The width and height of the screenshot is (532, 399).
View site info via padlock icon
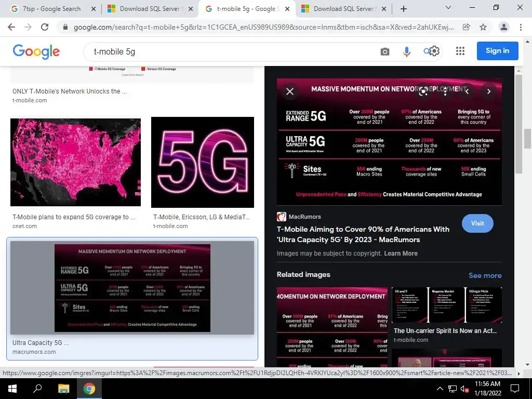tap(65, 27)
